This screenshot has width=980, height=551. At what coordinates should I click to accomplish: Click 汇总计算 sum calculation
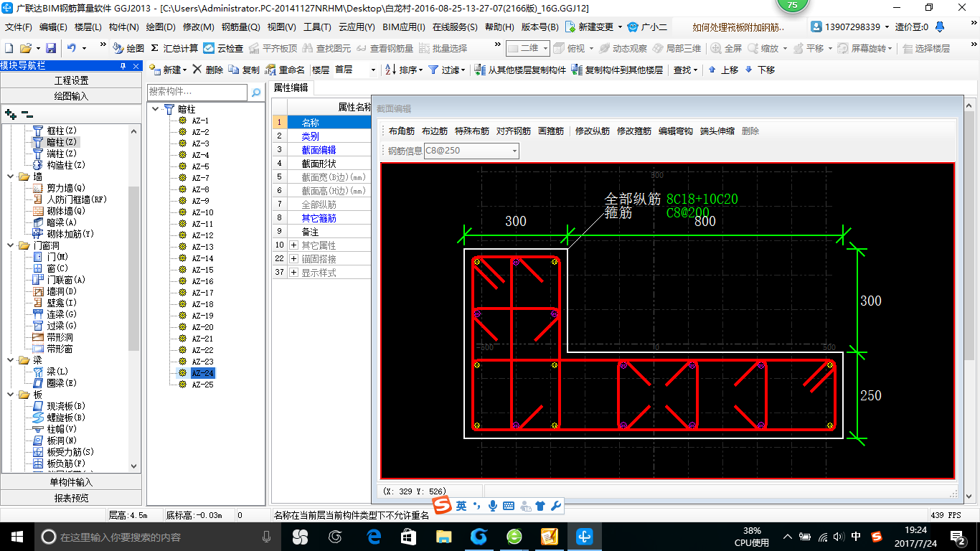pos(174,48)
